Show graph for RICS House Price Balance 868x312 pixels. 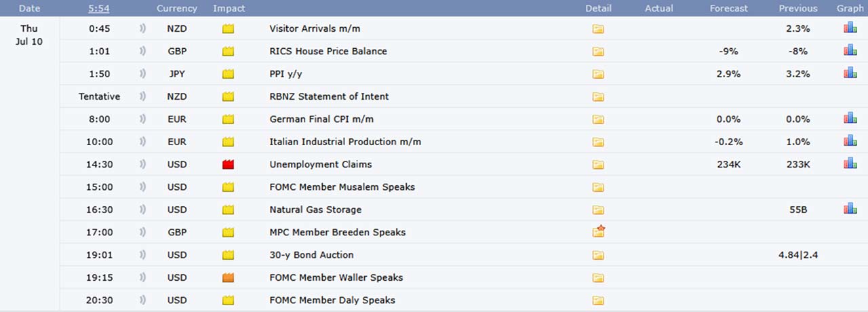[850, 51]
